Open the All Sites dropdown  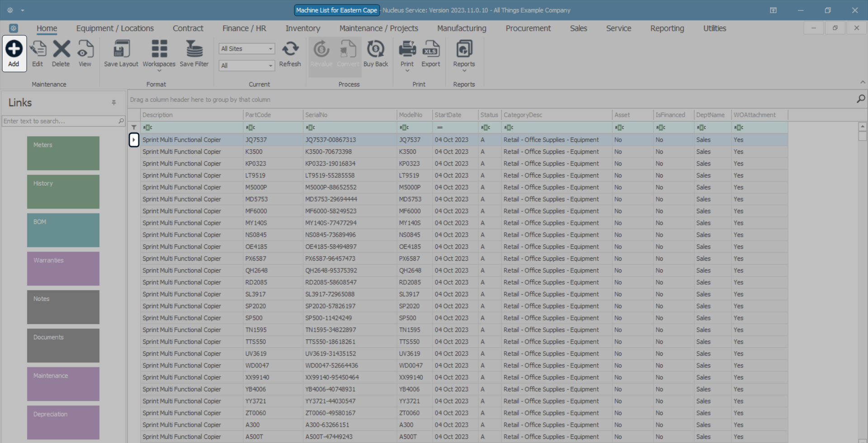click(x=247, y=48)
